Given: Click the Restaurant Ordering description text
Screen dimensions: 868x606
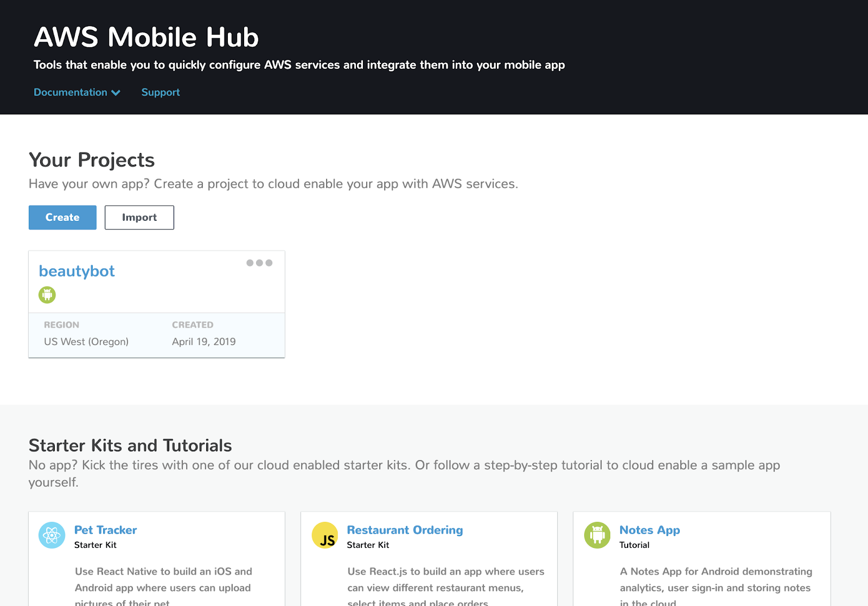Looking at the screenshot, I should tap(445, 586).
